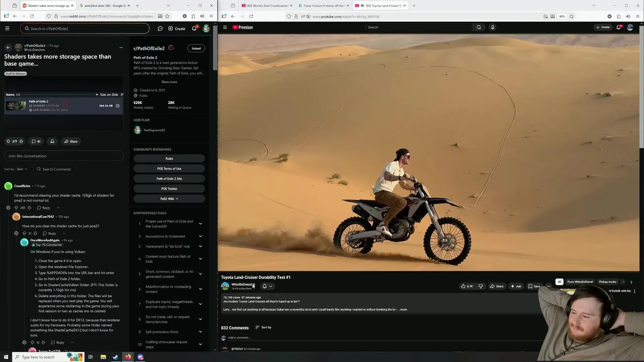Show more of community description
The height and width of the screenshot is (362, 644).
(169, 82)
